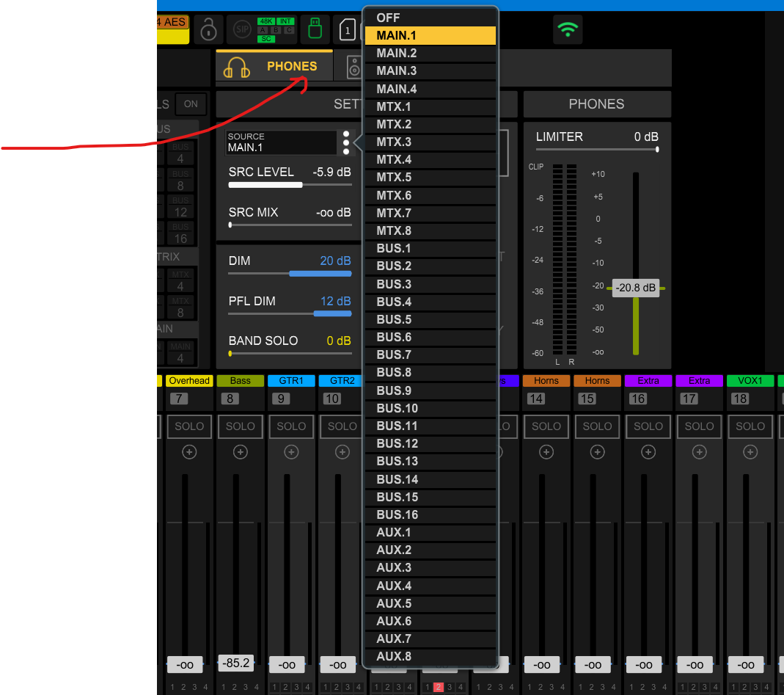Toggle the ON button at left panel
784x695 pixels.
(x=191, y=104)
